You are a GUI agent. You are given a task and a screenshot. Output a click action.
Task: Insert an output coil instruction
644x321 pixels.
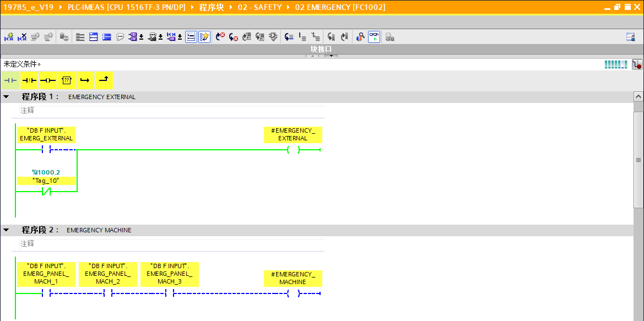[x=48, y=80]
